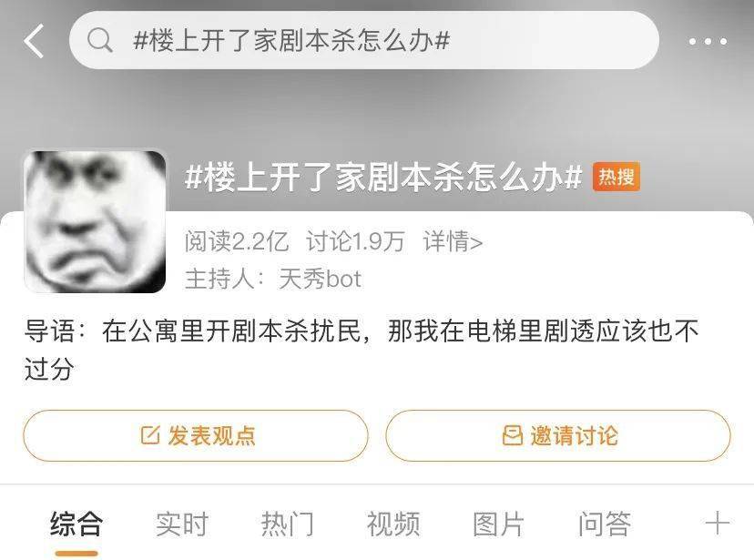Click the plus icon to add tabs
Image resolution: width=754 pixels, height=560 pixels.
tap(717, 523)
